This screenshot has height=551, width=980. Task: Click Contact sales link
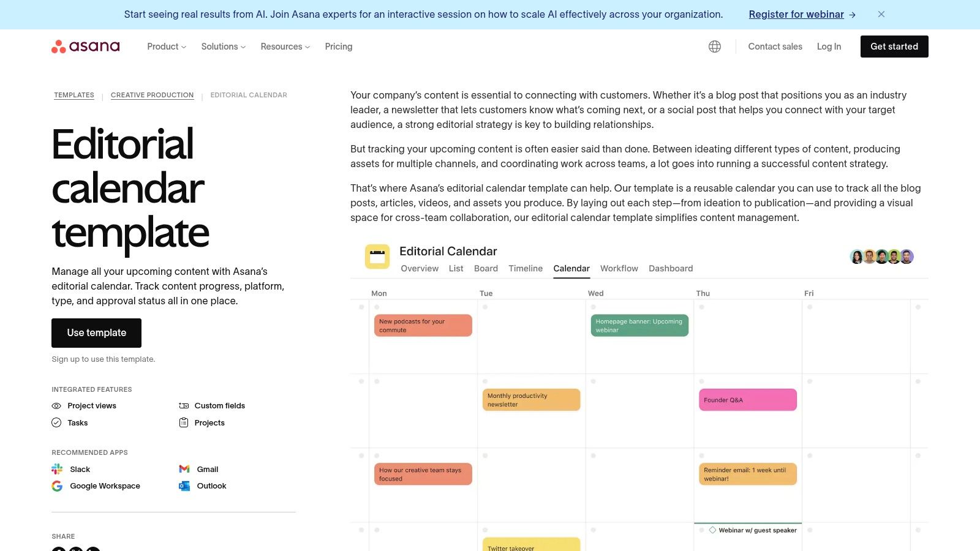point(775,47)
